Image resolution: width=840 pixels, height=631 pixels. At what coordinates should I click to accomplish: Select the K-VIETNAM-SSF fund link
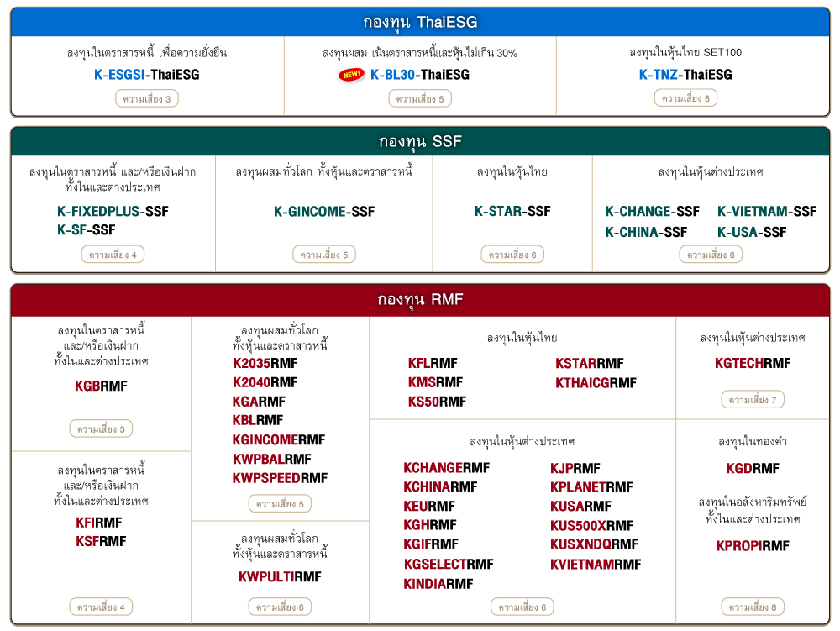[x=767, y=211]
